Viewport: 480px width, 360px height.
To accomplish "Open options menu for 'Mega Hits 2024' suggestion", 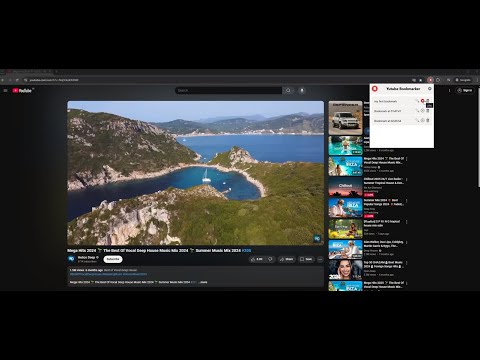I will (x=407, y=159).
